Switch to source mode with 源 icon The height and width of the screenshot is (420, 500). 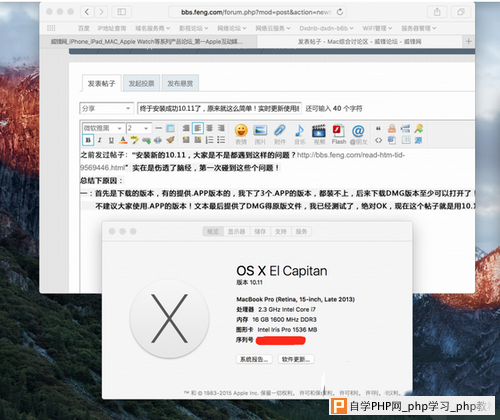(x=418, y=140)
